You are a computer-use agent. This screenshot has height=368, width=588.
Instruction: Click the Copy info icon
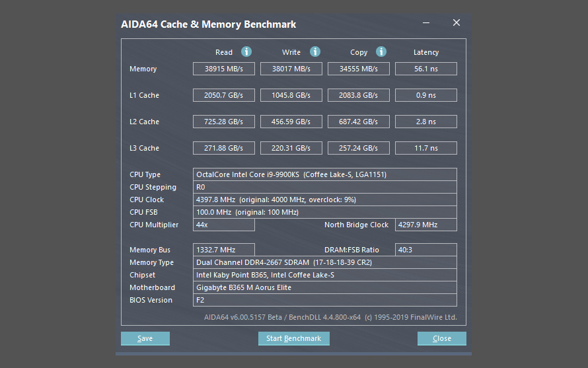click(x=381, y=52)
